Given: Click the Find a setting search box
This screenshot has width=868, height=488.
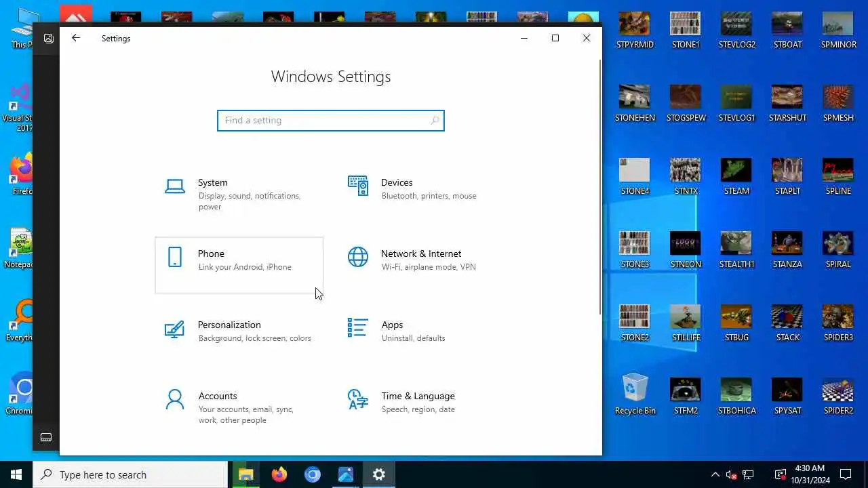Looking at the screenshot, I should point(330,121).
